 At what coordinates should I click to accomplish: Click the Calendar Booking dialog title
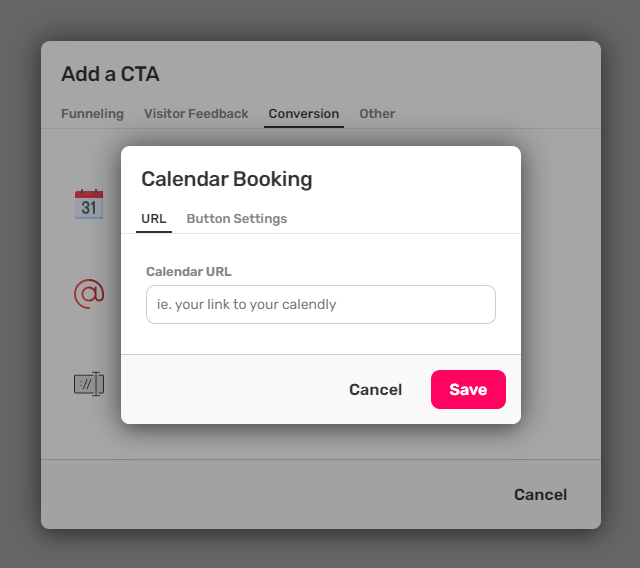click(227, 179)
